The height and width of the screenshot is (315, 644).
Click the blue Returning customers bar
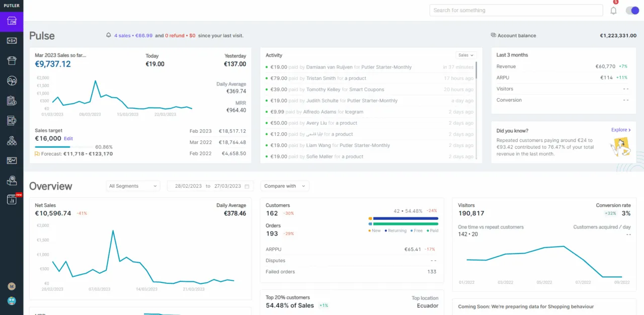(405, 218)
